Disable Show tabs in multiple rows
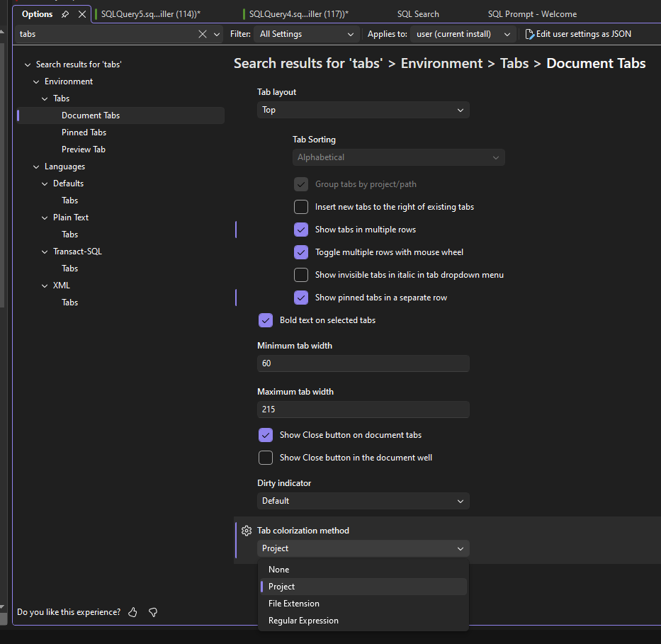Viewport: 661px width, 644px height. point(301,230)
